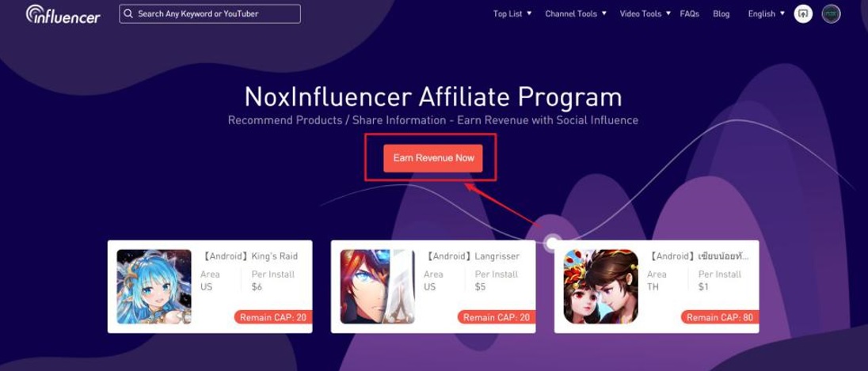Screen dimensions: 868x371
Task: Open the Thai game app thumbnail
Action: [600, 286]
